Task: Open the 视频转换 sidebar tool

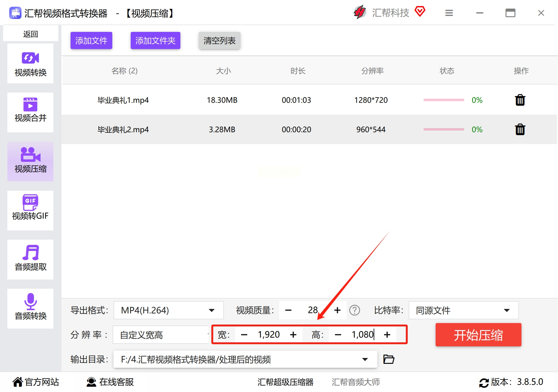Action: pos(30,63)
